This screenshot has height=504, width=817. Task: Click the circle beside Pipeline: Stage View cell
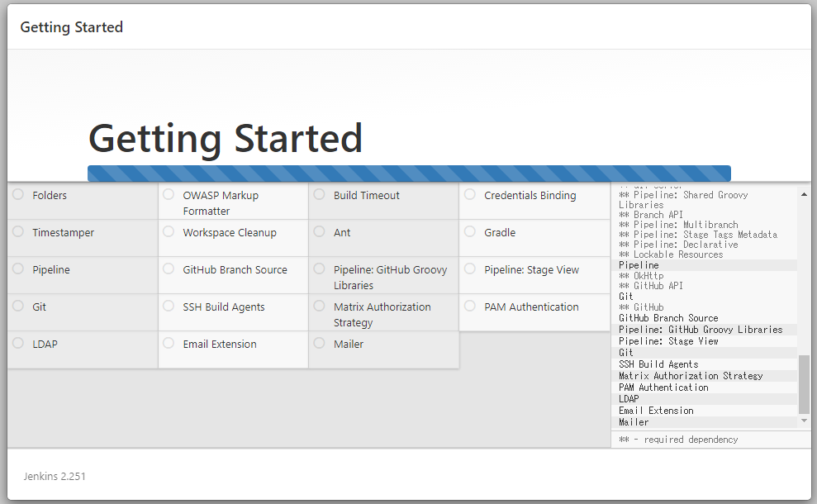click(x=470, y=269)
